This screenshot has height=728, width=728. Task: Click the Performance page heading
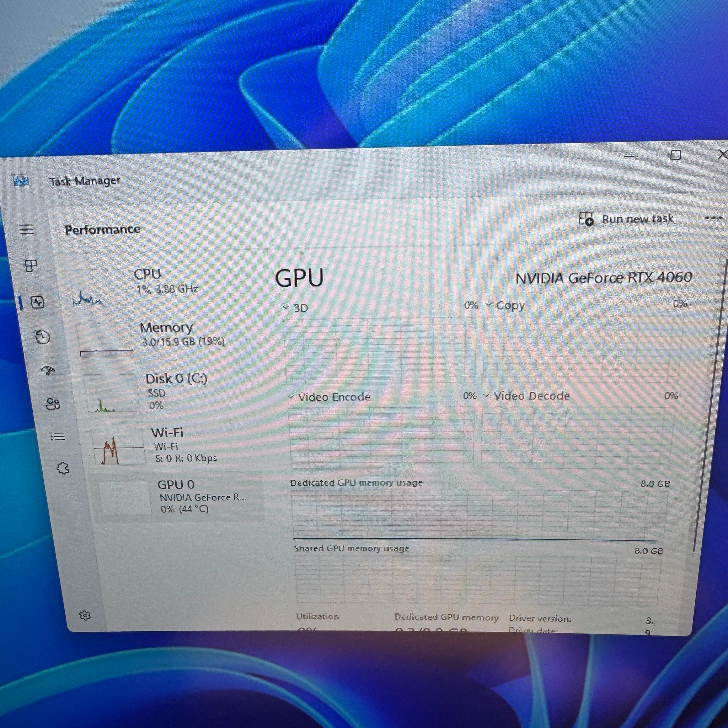point(102,230)
